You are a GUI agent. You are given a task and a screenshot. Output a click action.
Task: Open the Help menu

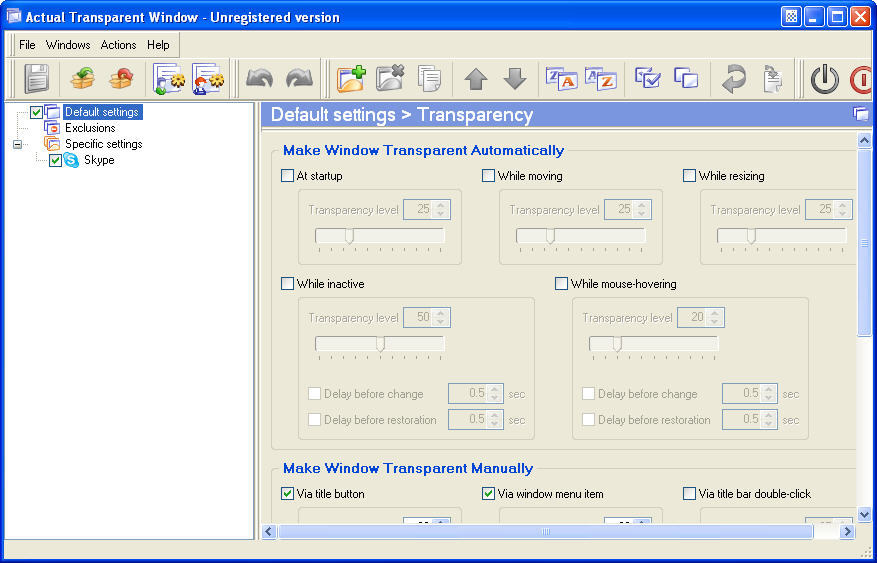[158, 45]
